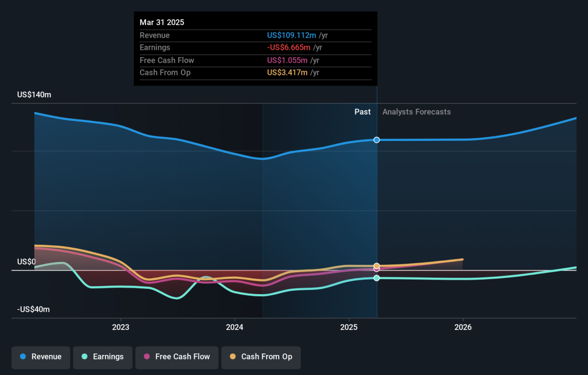Select the Revenue data point marker on chart

click(377, 140)
